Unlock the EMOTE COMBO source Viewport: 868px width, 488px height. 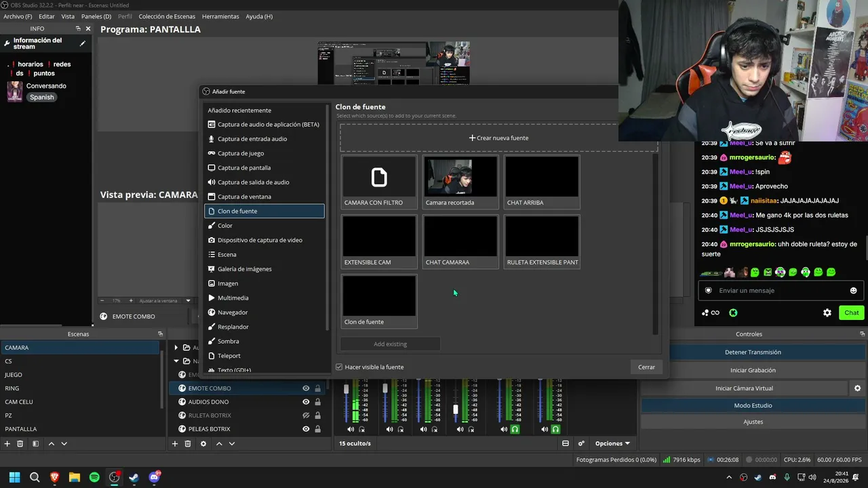coord(317,388)
